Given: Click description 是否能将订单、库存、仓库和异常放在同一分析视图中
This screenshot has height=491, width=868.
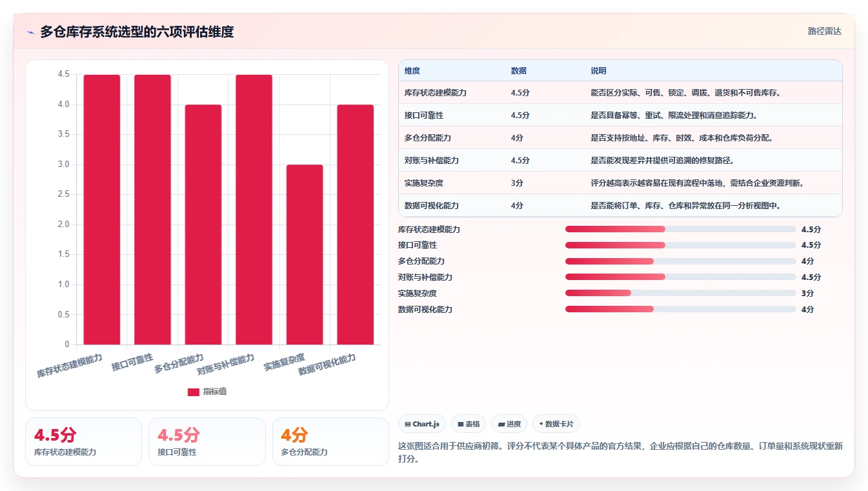Looking at the screenshot, I should point(686,206).
